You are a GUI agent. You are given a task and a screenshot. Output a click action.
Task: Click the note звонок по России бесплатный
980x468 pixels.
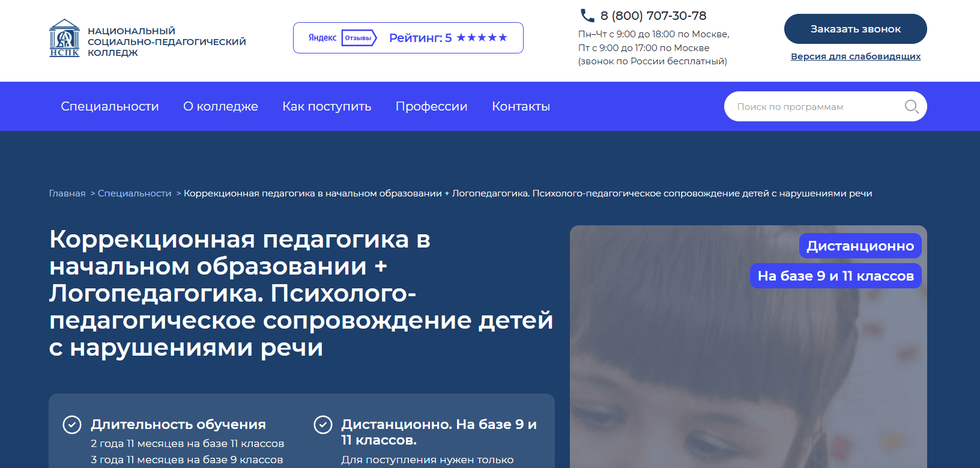point(653,61)
